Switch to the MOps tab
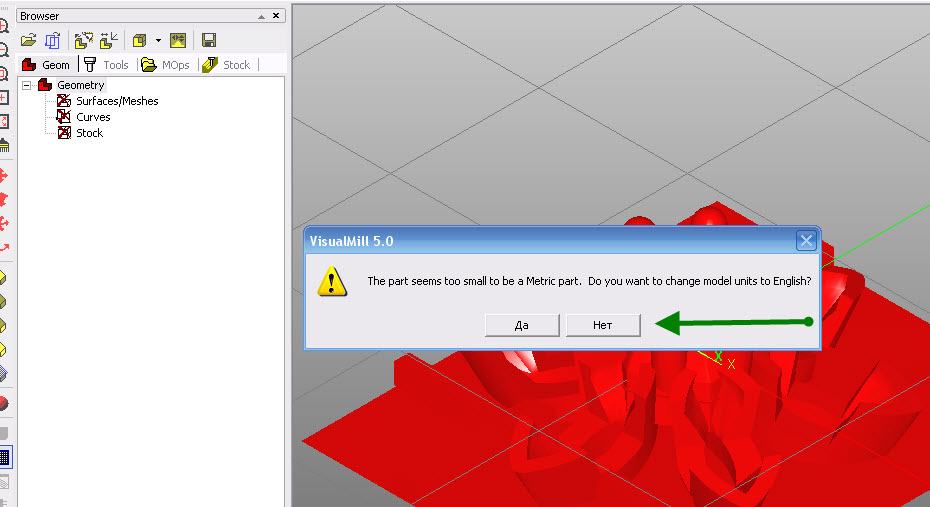Viewport: 930px width, 507px height. (165, 65)
